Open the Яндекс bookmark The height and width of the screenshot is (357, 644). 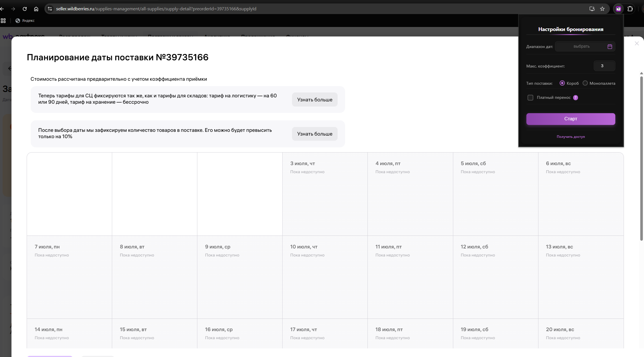click(x=25, y=21)
